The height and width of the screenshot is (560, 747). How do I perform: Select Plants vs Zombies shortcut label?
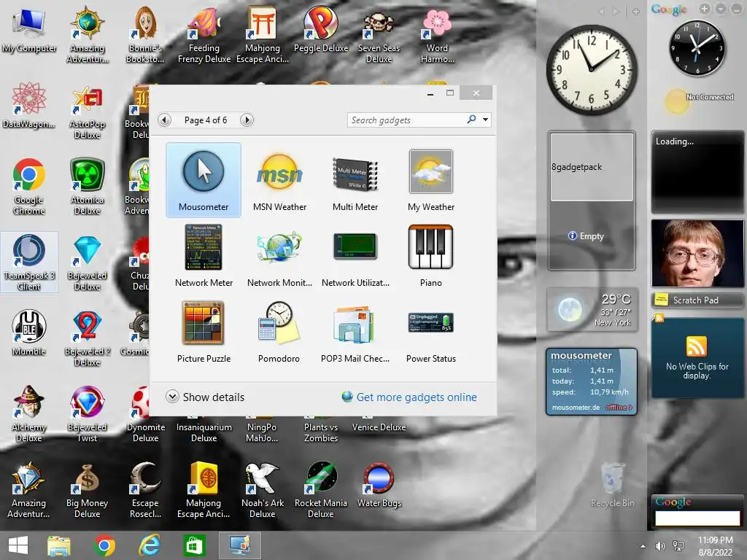click(x=321, y=433)
